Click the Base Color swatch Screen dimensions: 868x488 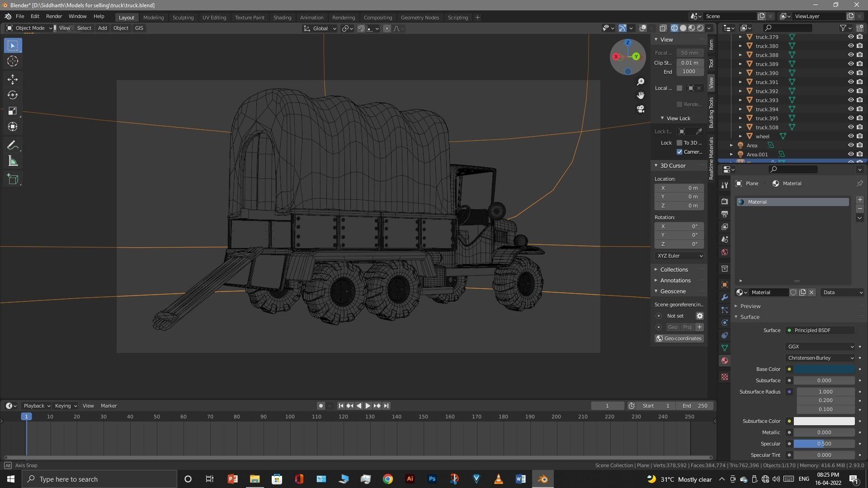pos(824,369)
